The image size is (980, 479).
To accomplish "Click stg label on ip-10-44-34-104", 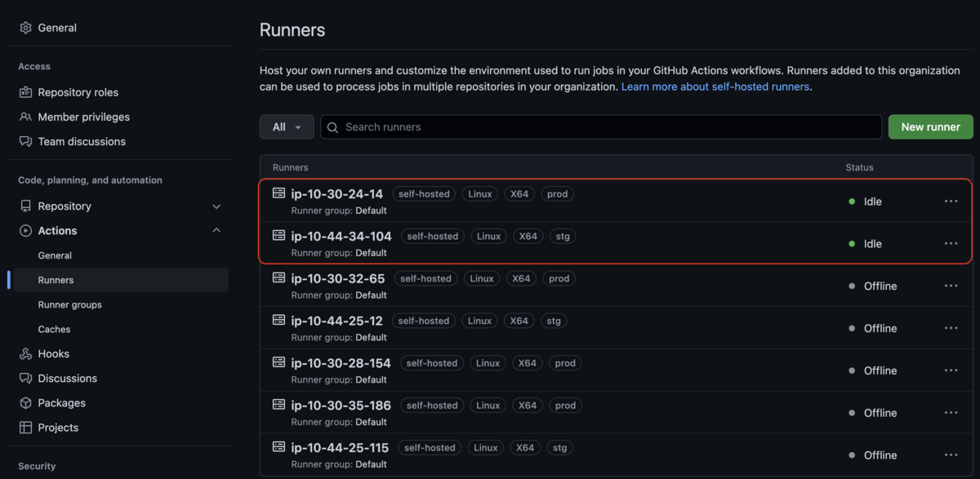I will coord(562,237).
